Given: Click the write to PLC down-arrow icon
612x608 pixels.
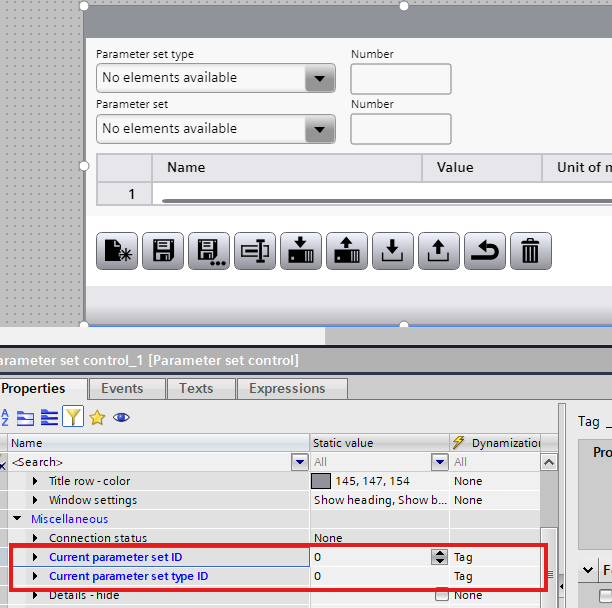Looking at the screenshot, I should click(301, 251).
